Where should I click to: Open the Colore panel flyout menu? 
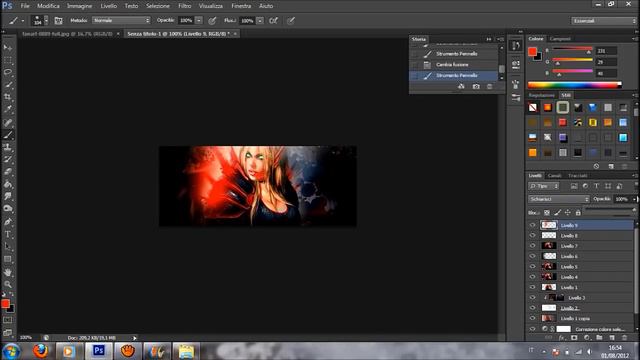pyautogui.click(x=634, y=39)
